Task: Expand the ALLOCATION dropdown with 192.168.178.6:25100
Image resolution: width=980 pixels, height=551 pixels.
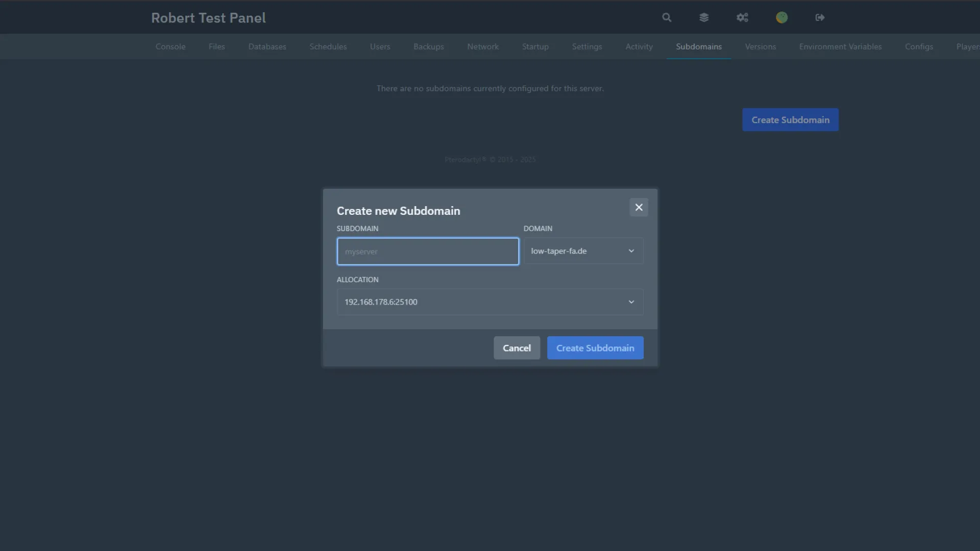Action: [x=489, y=302]
